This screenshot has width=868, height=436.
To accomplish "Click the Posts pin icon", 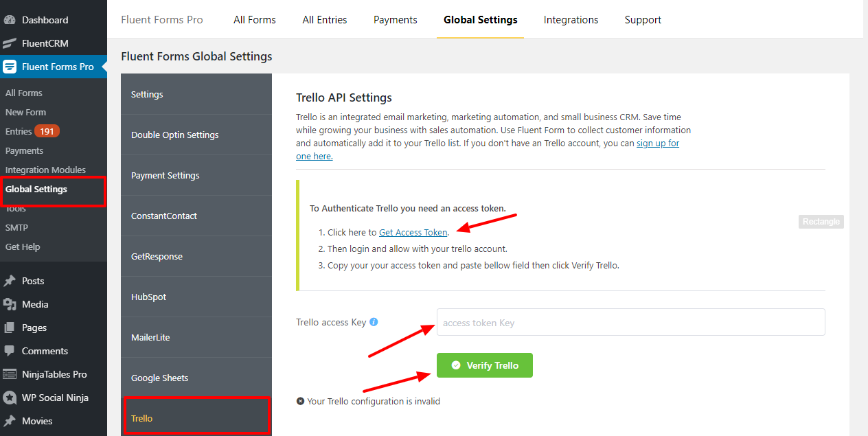I will click(10, 281).
